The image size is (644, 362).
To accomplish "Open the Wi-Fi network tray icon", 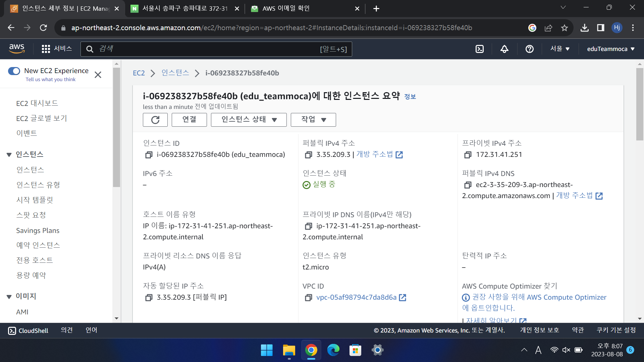I will pos(554,350).
